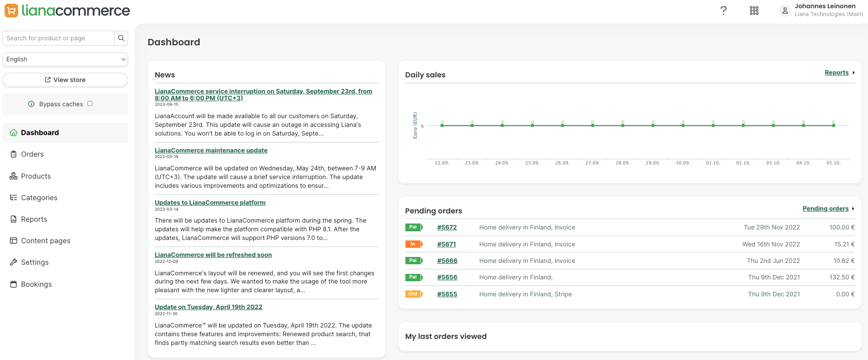Click the arrow next to Pending orders link

[x=853, y=209]
